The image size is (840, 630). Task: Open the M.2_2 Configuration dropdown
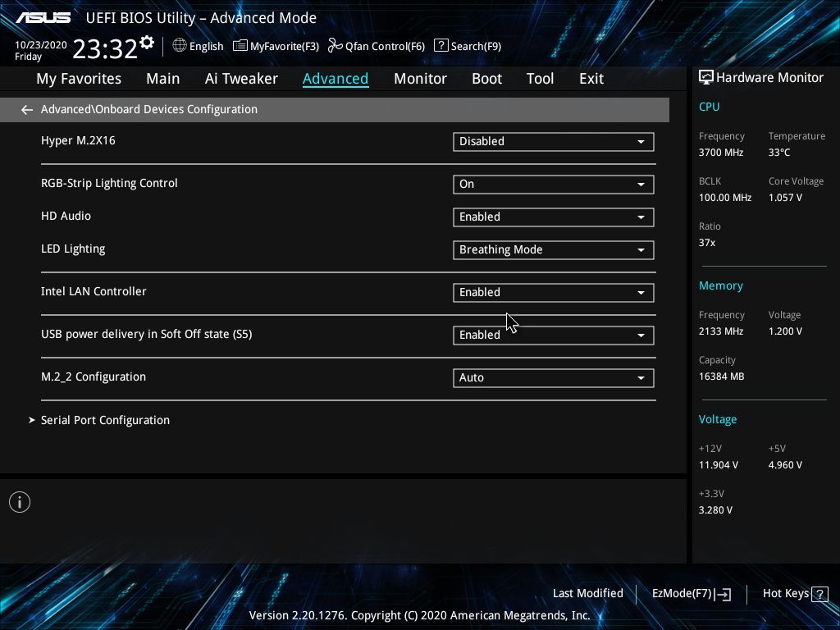[x=554, y=377]
